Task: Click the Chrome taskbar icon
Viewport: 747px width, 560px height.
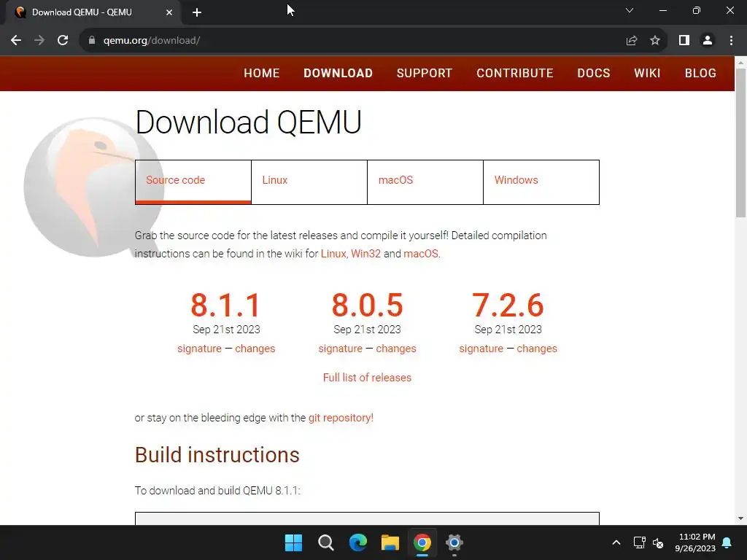Action: [422, 542]
